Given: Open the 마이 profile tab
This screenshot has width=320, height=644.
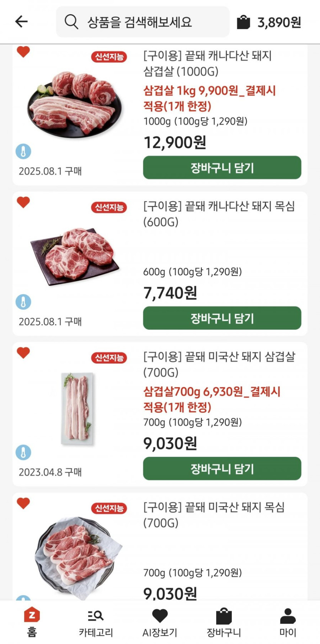Looking at the screenshot, I should 287,622.
